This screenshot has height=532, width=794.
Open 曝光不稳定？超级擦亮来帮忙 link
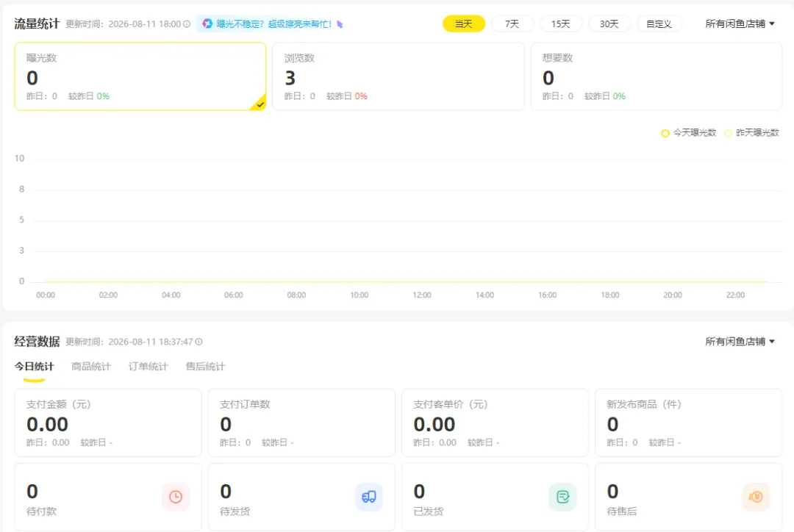pyautogui.click(x=274, y=24)
